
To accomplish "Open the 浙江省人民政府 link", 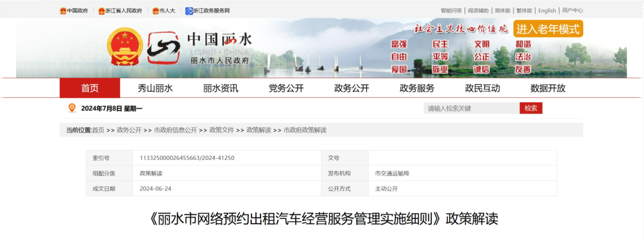I will point(123,11).
